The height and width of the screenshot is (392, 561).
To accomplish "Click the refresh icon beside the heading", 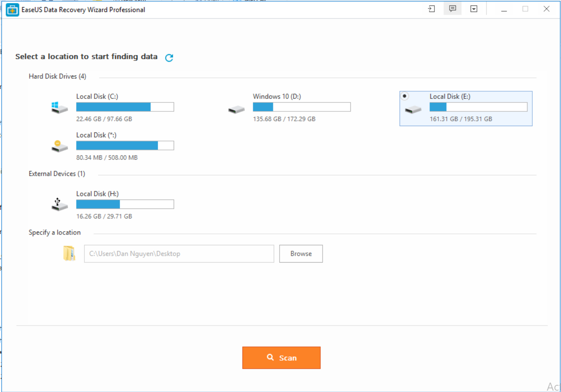I will point(169,58).
